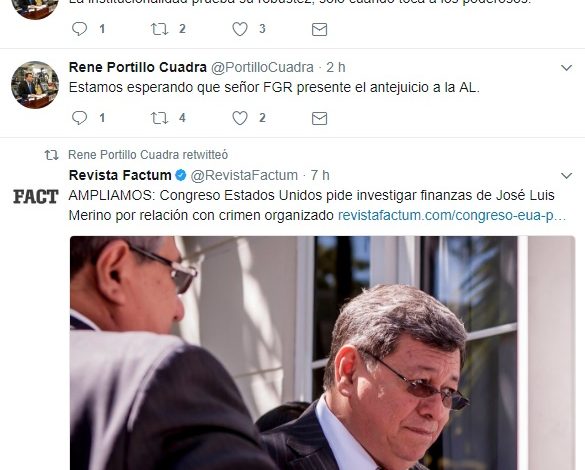Share top tweet via message envelope icon
Image resolution: width=585 pixels, height=470 pixels.
tap(319, 29)
